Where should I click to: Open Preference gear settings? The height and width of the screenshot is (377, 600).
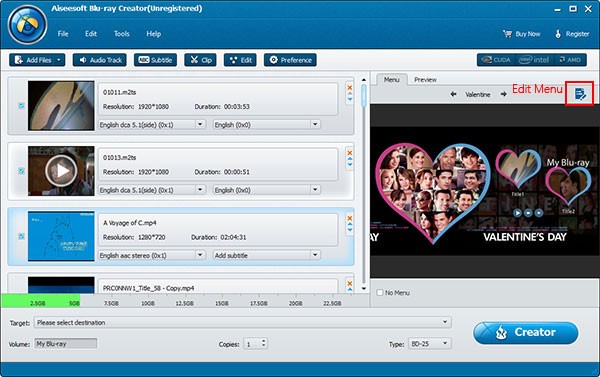tap(290, 60)
